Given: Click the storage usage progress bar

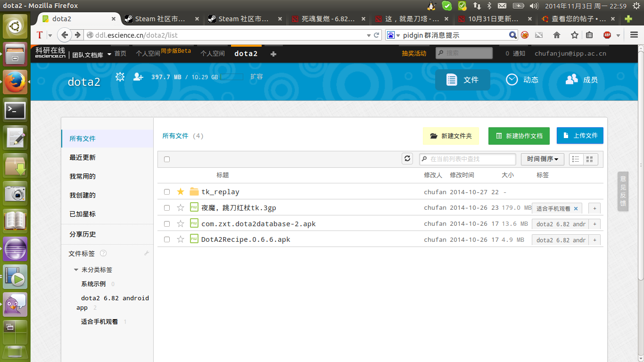Looking at the screenshot, I should click(231, 77).
